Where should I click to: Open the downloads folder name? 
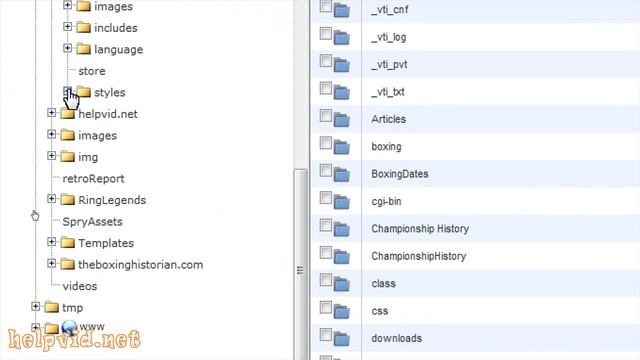pyautogui.click(x=396, y=338)
